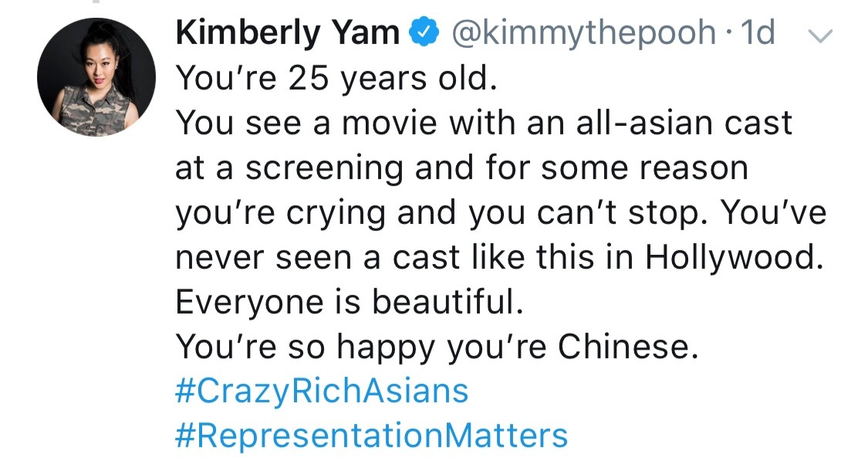868x475 pixels.
Task: Click the 1d tweet timestamp
Action: click(x=757, y=34)
